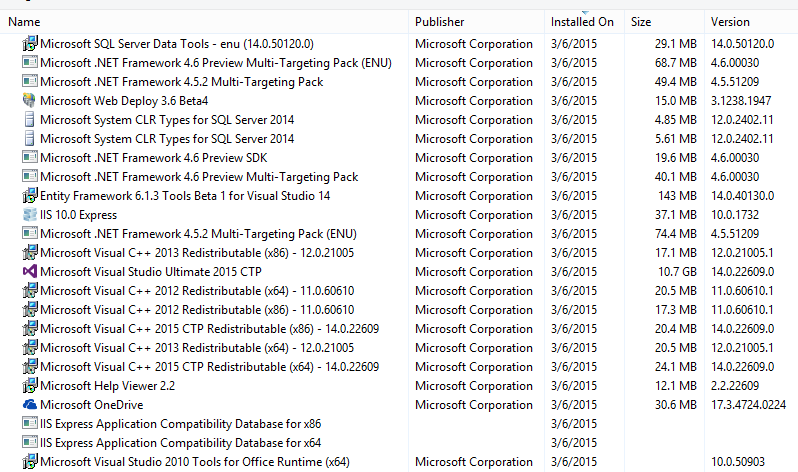Click icon for Visual C++ 2013 Redistributable (x86)
Screen dimensions: 798x472
click(x=30, y=253)
